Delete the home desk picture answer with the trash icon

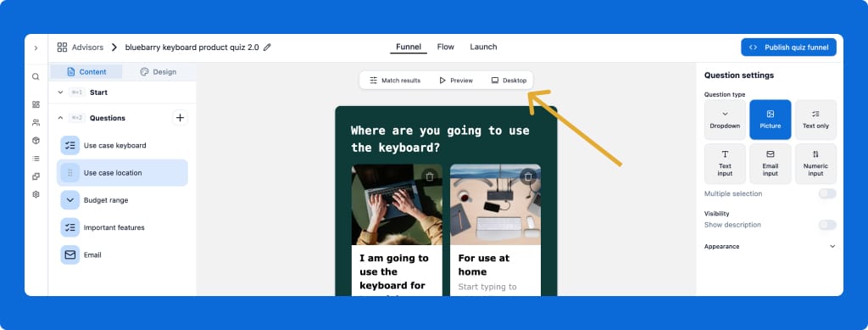pyautogui.click(x=528, y=176)
